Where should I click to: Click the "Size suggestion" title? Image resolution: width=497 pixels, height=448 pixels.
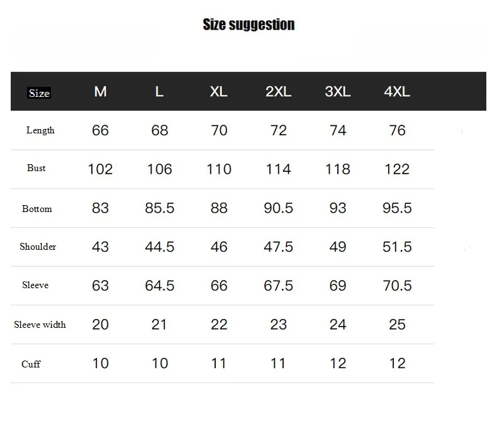tap(248, 25)
